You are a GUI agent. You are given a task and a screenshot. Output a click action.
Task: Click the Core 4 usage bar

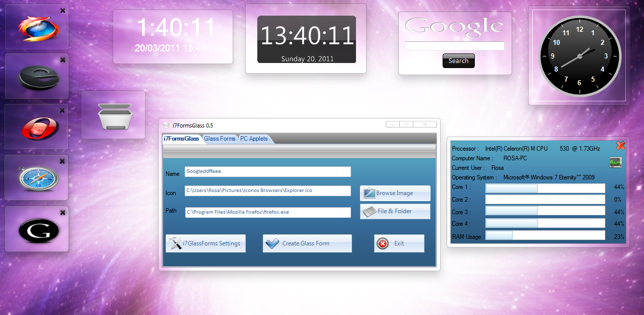point(545,223)
